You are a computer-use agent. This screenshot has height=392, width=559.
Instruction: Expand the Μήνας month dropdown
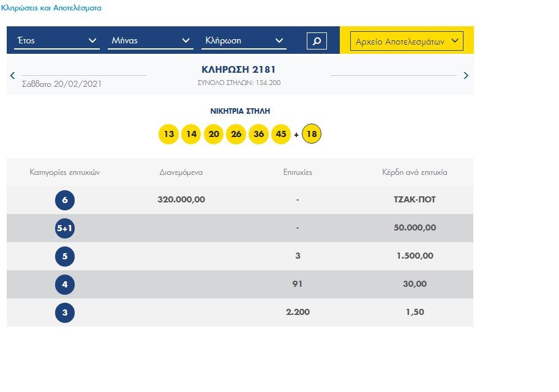point(151,41)
